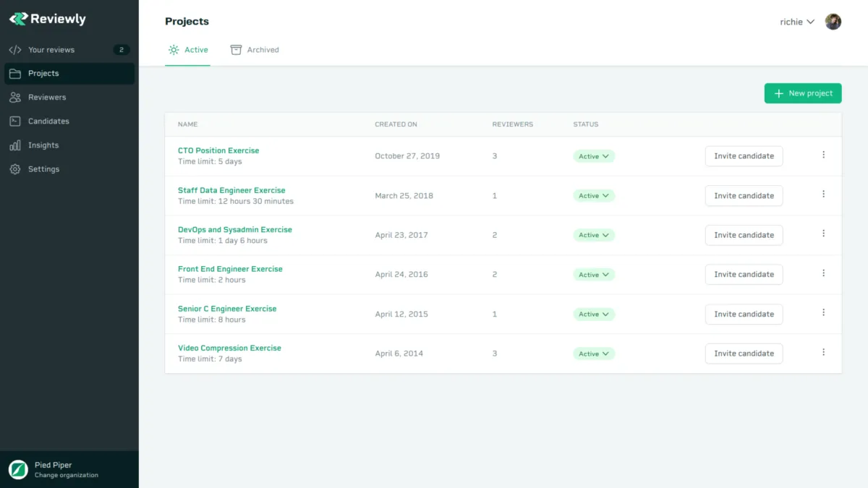Click the Reviewly logo icon
868x488 pixels.
(x=18, y=20)
